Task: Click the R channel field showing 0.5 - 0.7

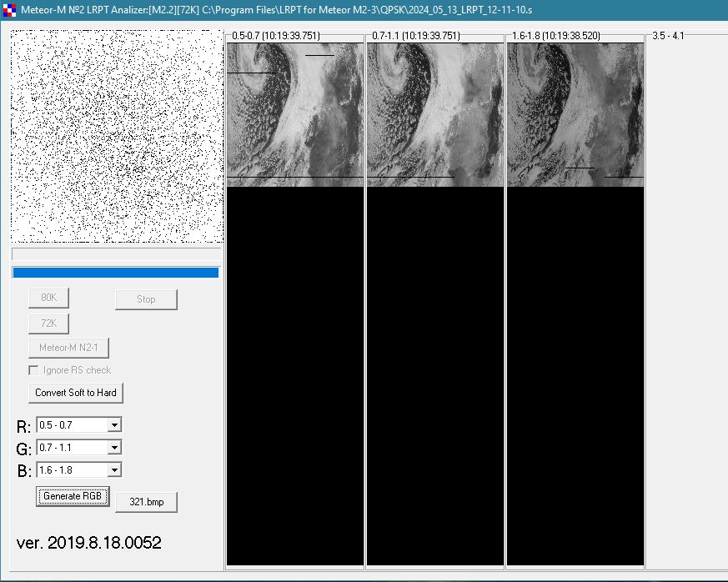Action: coord(73,425)
